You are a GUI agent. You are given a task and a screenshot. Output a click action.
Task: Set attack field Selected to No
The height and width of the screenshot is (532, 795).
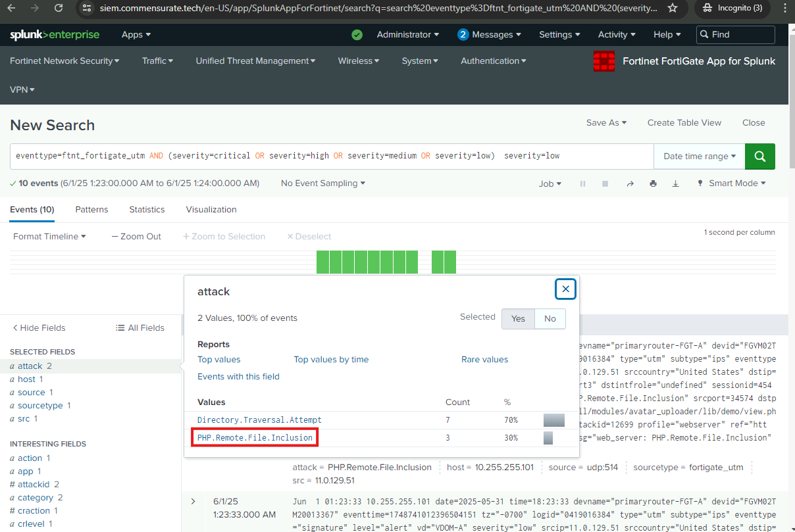click(550, 318)
